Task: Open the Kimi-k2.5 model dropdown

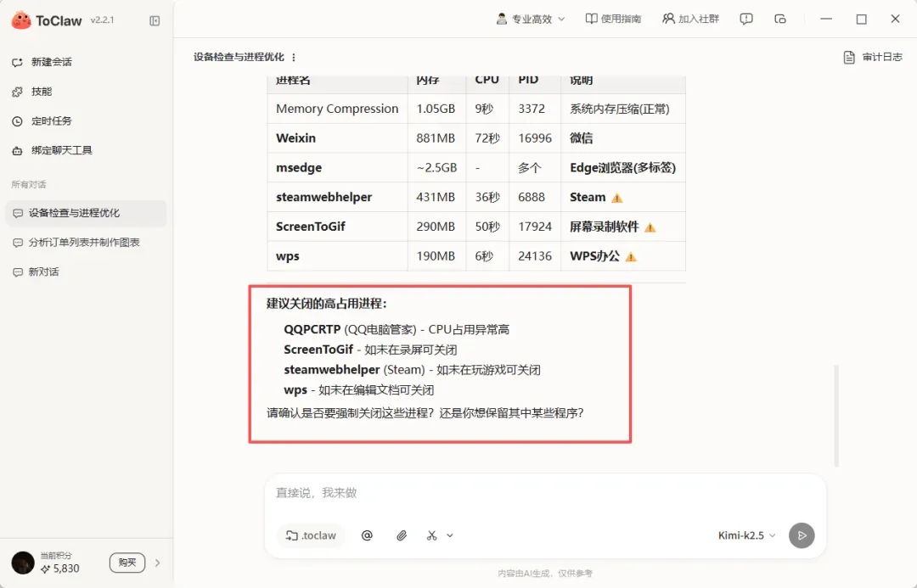Action: point(747,535)
